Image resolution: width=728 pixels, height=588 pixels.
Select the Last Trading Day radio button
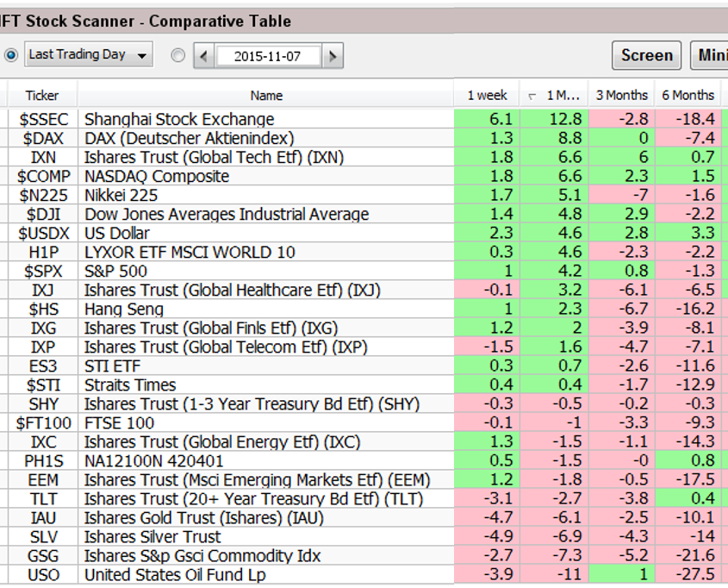(11, 55)
